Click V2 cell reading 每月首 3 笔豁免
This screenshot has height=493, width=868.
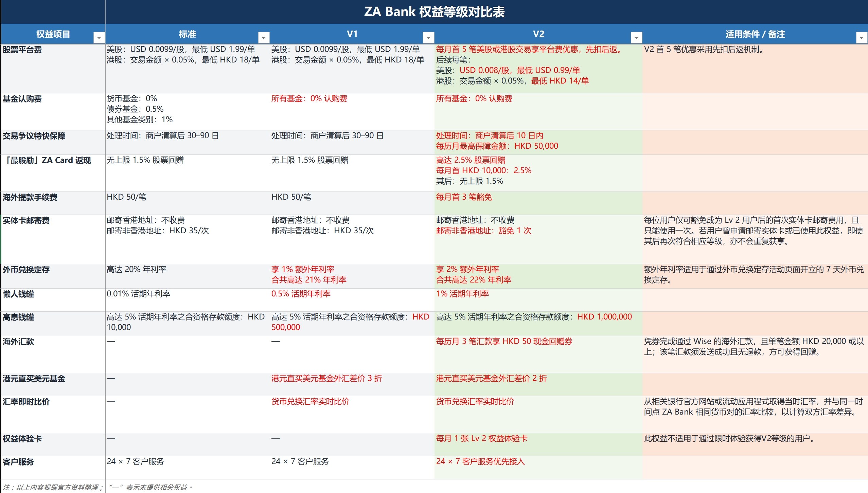pos(538,203)
